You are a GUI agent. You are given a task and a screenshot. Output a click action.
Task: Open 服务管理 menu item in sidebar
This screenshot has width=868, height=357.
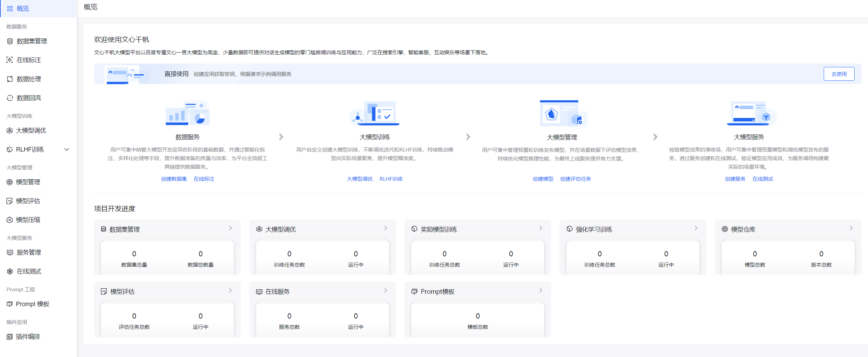[x=38, y=253]
